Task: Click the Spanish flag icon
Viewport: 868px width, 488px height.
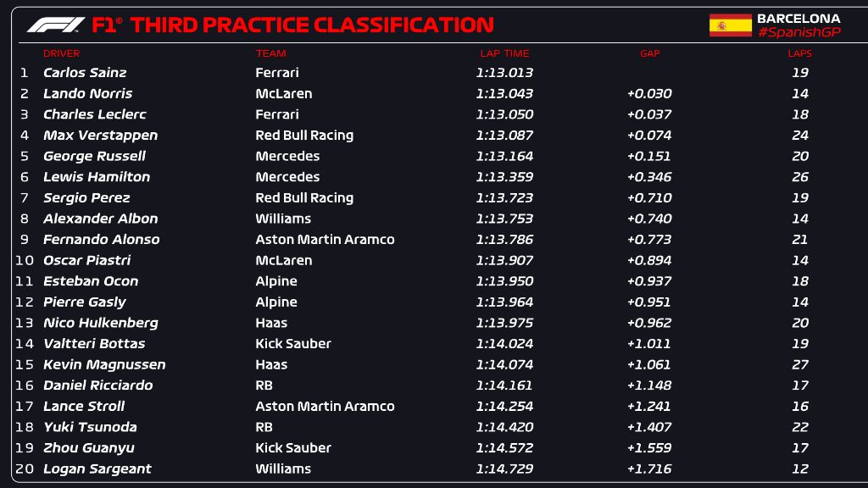Action: click(730, 25)
